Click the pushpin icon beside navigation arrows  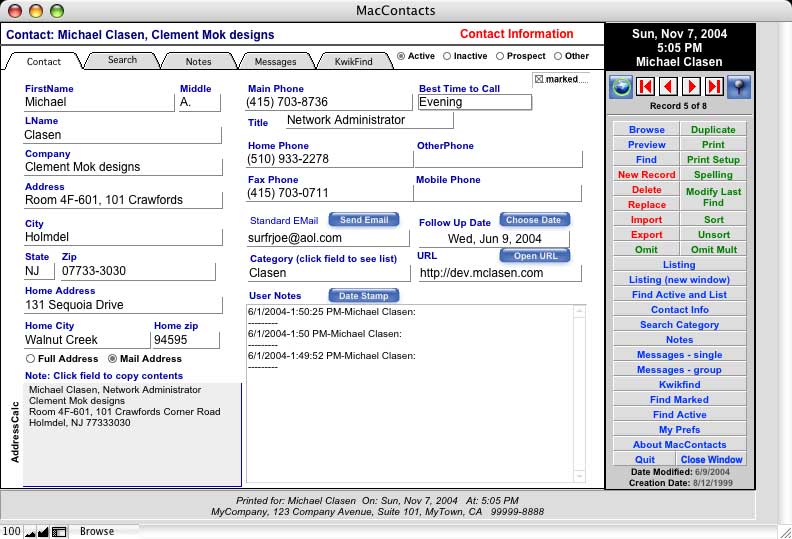tap(738, 87)
